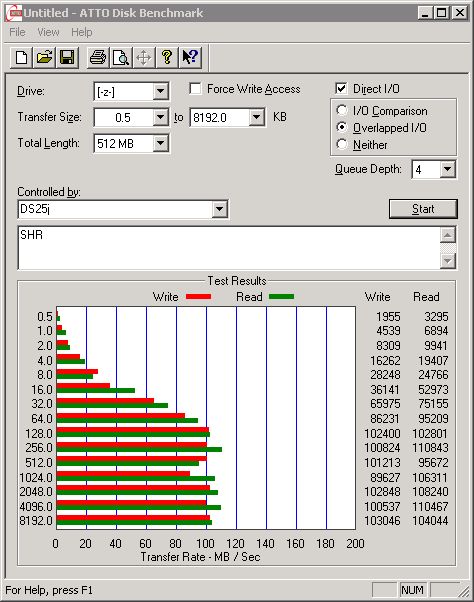Uncheck the Direct I/O checkbox
This screenshot has width=474, height=602.
tap(341, 89)
